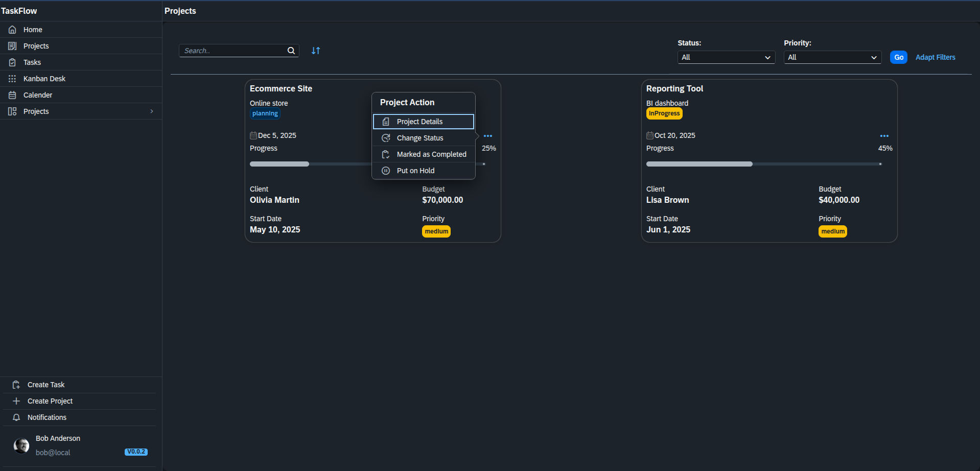The image size is (980, 471).
Task: Click the calendar icon beside Dec 5, 2025
Action: (x=253, y=135)
